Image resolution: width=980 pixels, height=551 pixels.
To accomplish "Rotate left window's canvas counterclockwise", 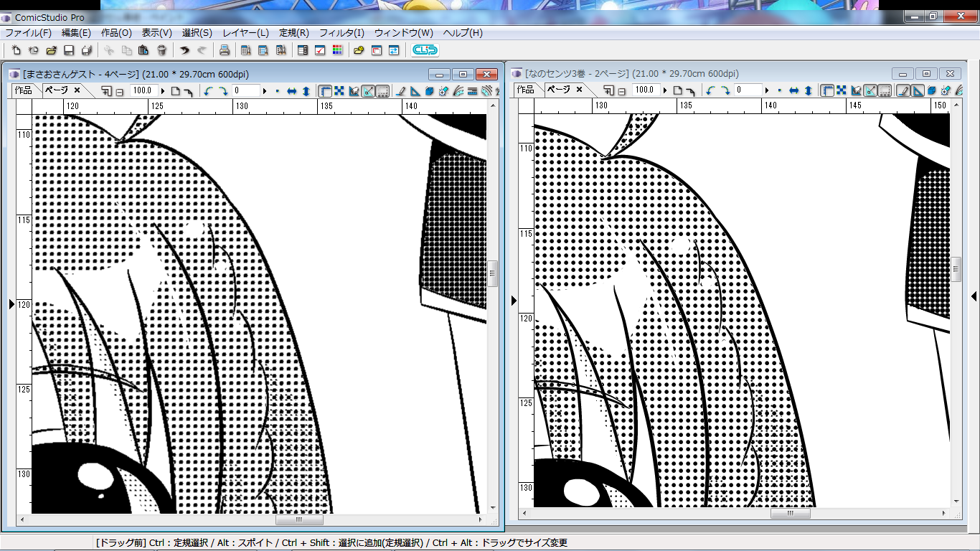I will [x=209, y=90].
